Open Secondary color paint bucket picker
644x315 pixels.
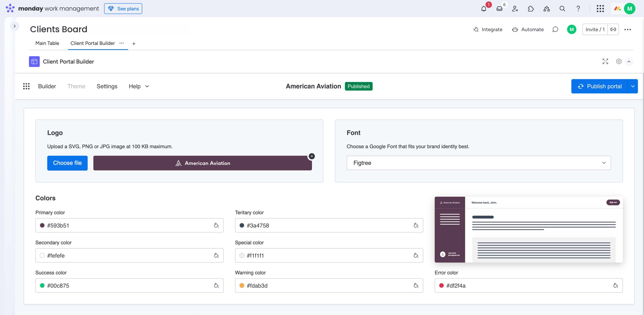(x=216, y=255)
